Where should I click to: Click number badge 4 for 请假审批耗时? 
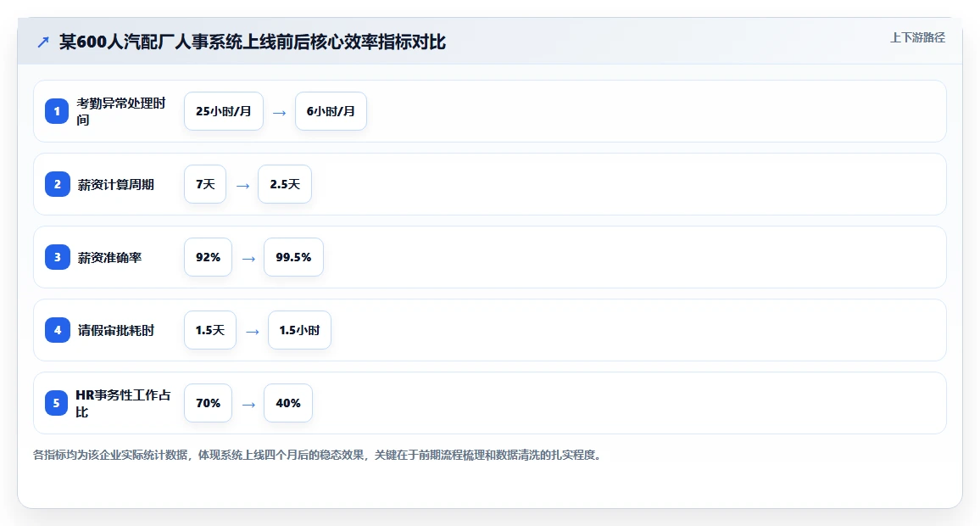coord(57,330)
